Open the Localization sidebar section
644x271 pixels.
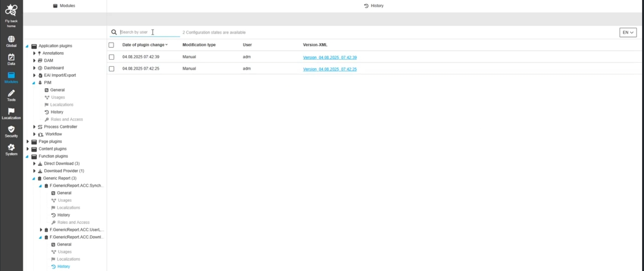point(11,114)
